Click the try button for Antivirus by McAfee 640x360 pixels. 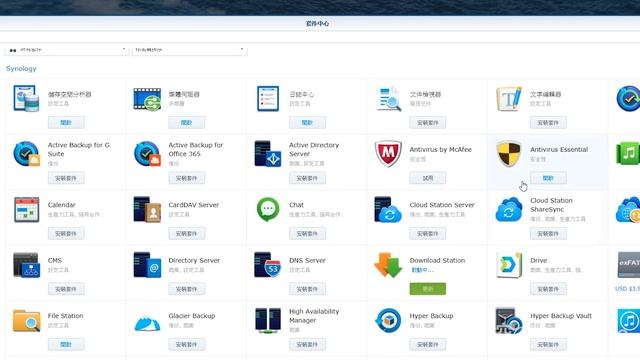tap(428, 178)
